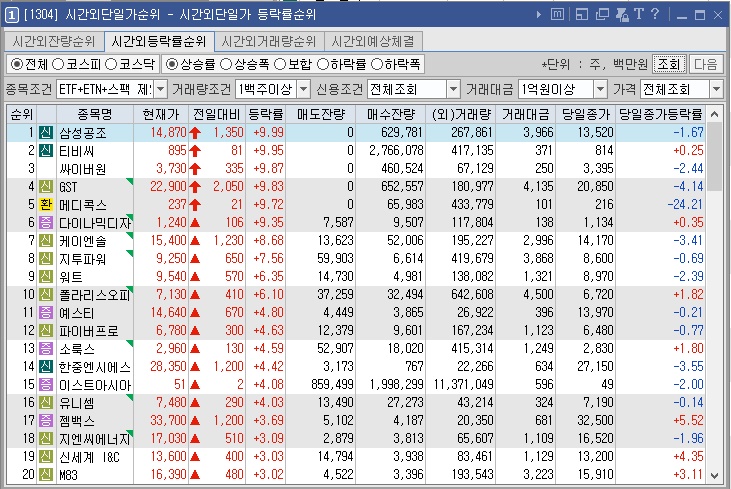
Task: Click the vertical scrollbar thumb
Action: 714,157
